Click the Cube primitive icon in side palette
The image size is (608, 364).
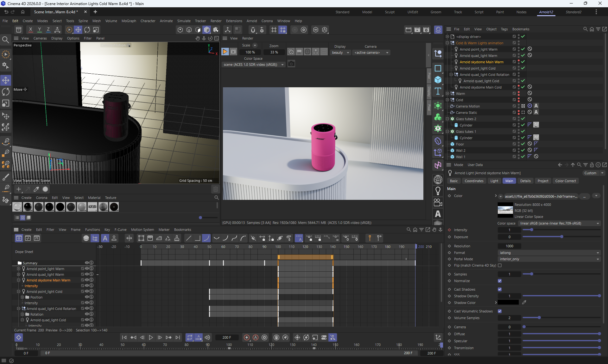coord(438,80)
